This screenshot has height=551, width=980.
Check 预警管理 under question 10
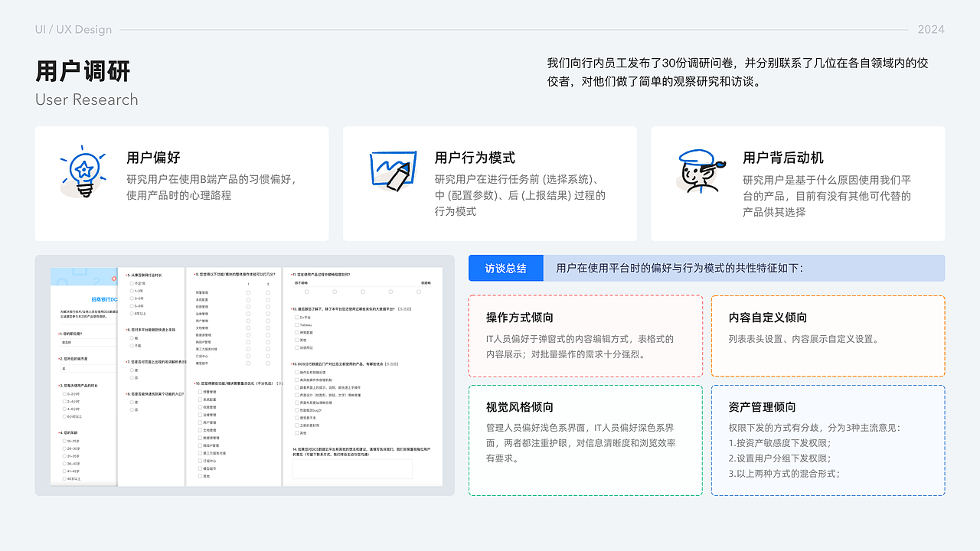(x=200, y=392)
